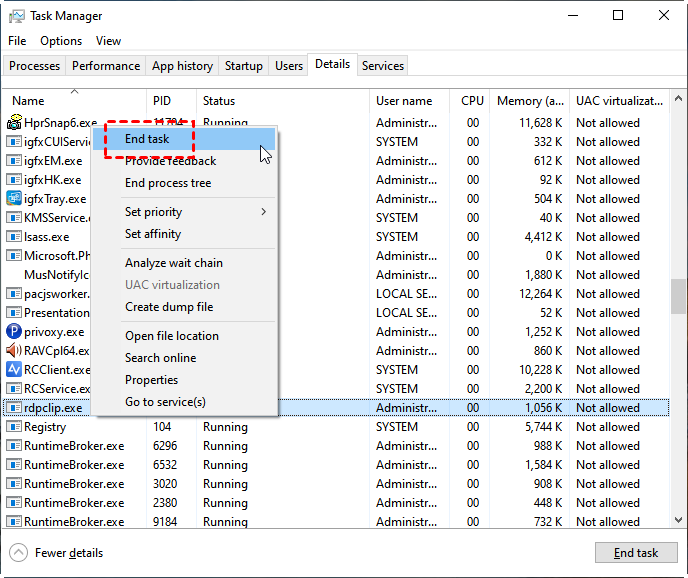Click the privoxy.exe process icon
This screenshot has height=578, width=688.
tap(14, 332)
